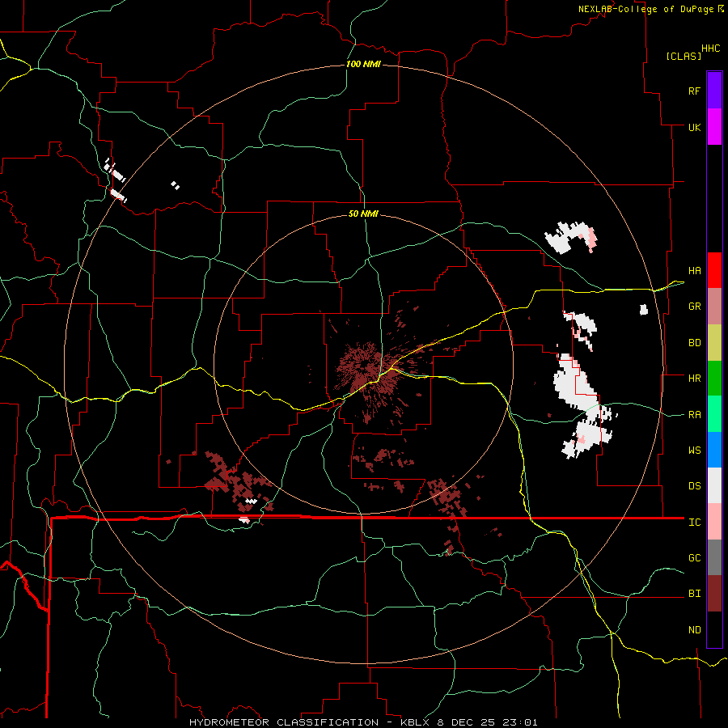Click the GR legend label
Screen dimensions: 728x728
pos(694,307)
